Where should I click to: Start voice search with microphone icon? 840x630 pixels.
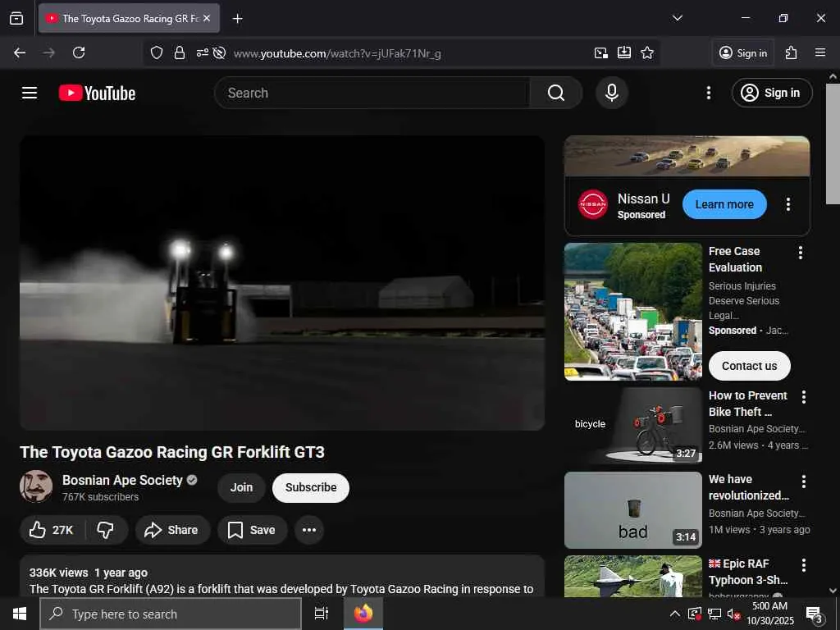click(612, 93)
